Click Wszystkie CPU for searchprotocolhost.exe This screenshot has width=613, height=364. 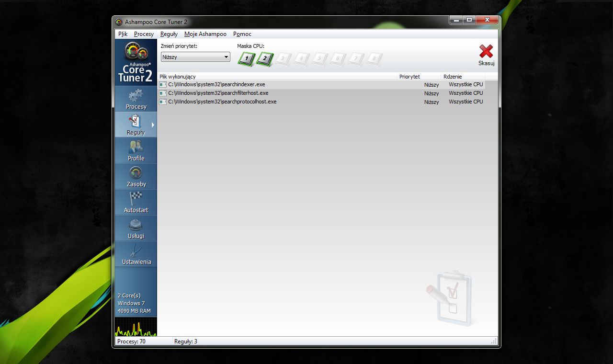tap(466, 102)
